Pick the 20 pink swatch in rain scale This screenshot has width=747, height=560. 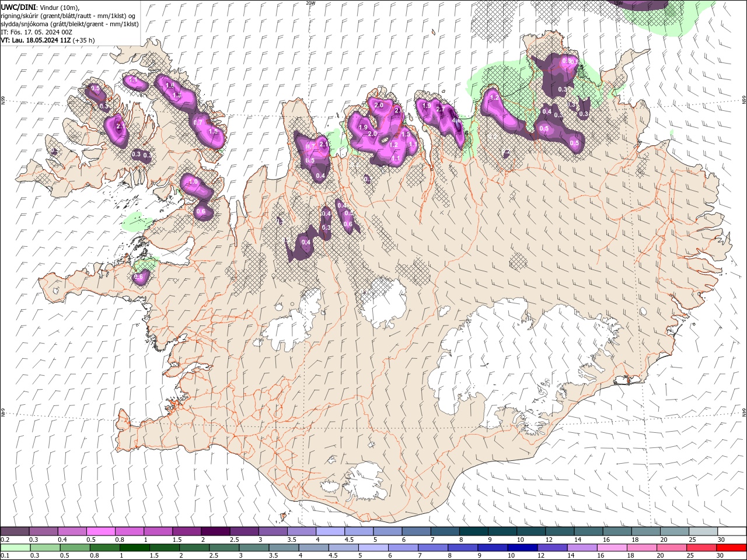coord(672,547)
